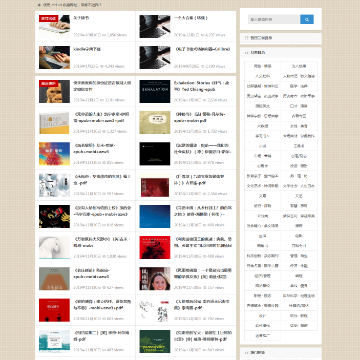Open the solid blue book cover thumbnail
The image size is (360, 360).
pos(155,216)
